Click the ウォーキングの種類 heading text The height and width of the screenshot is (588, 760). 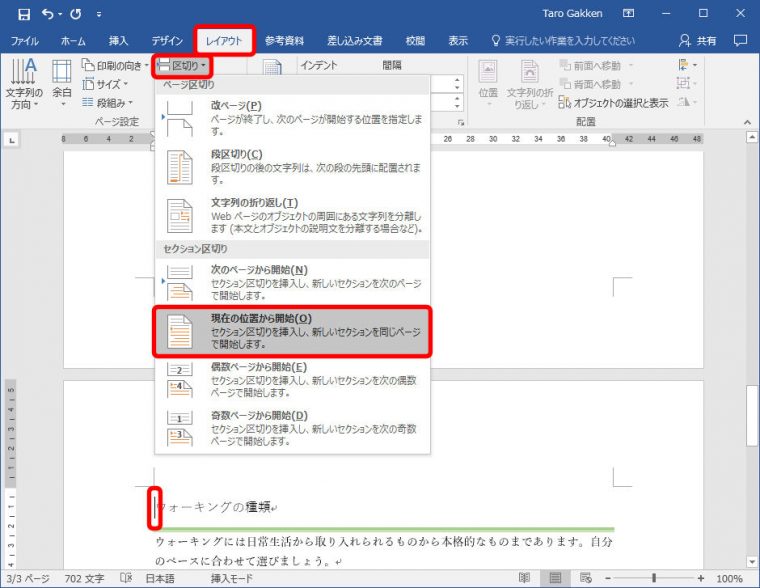213,507
